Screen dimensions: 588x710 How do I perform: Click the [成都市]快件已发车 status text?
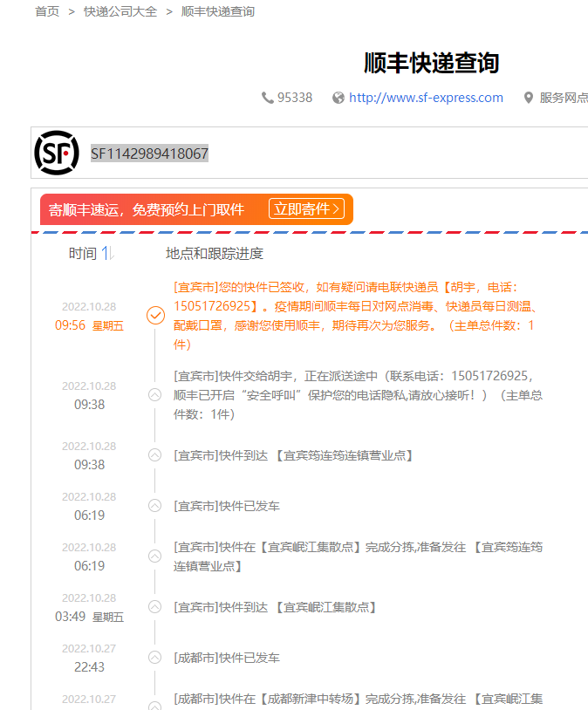pos(227,658)
